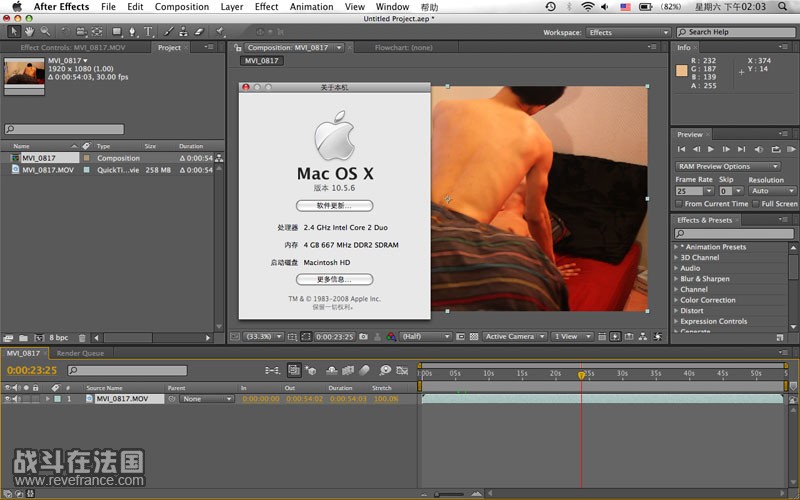
Task: Open RAM Preview Options dropdown
Action: click(x=728, y=166)
